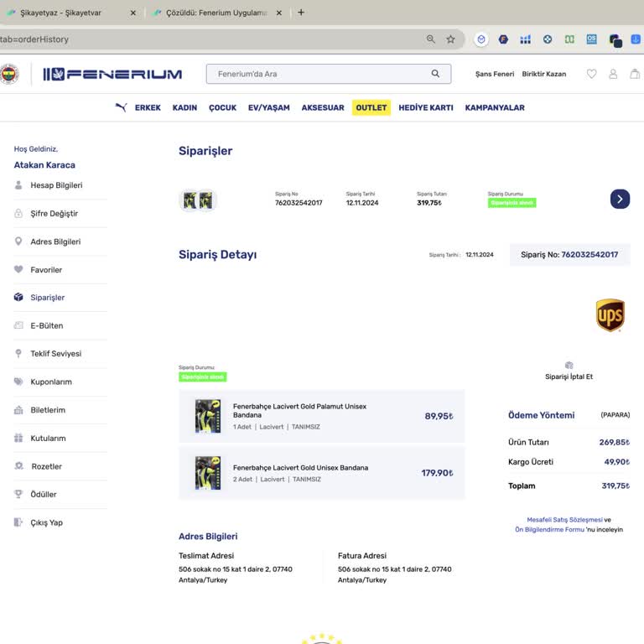Open KADIN category menu
Image resolution: width=644 pixels, height=644 pixels.
pos(184,107)
